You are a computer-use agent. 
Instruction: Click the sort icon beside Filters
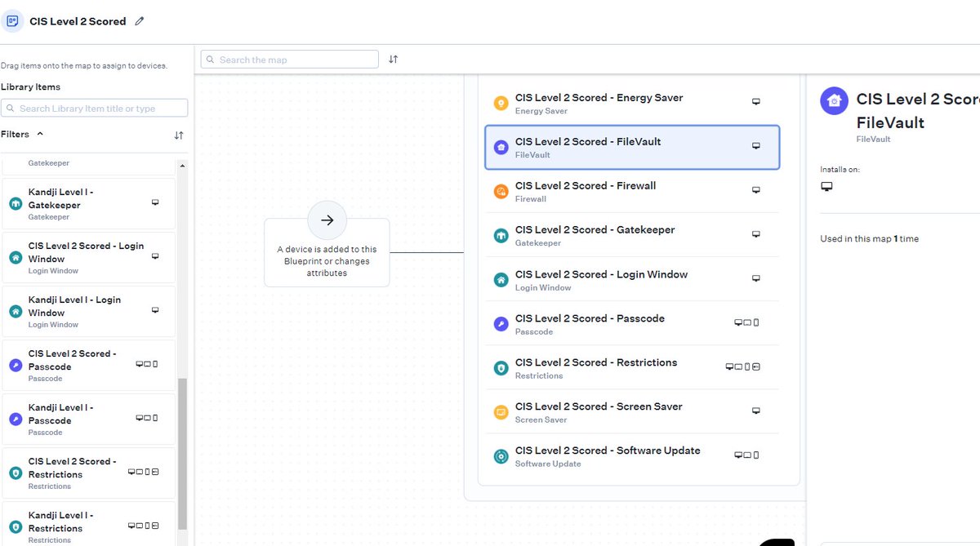(179, 135)
